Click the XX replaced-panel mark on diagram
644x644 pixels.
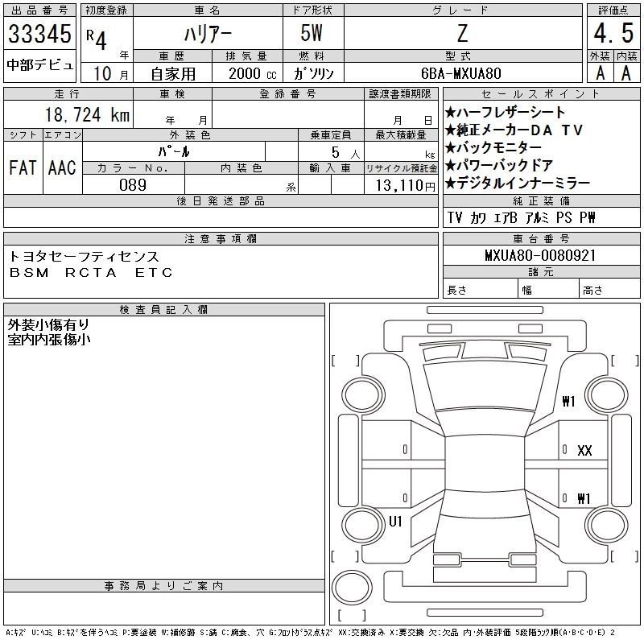[x=584, y=451]
